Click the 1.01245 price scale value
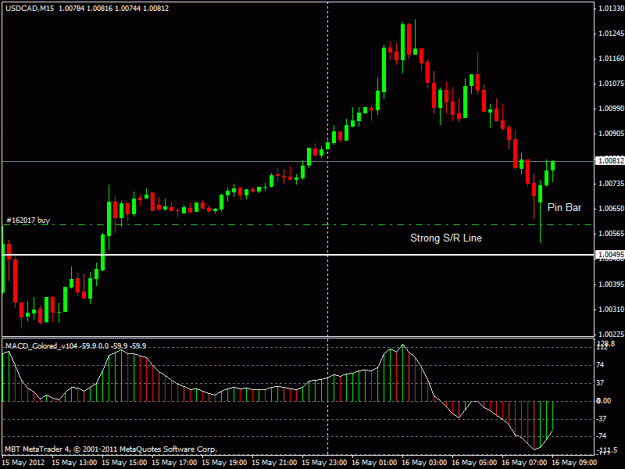The image size is (625, 469). [x=611, y=33]
